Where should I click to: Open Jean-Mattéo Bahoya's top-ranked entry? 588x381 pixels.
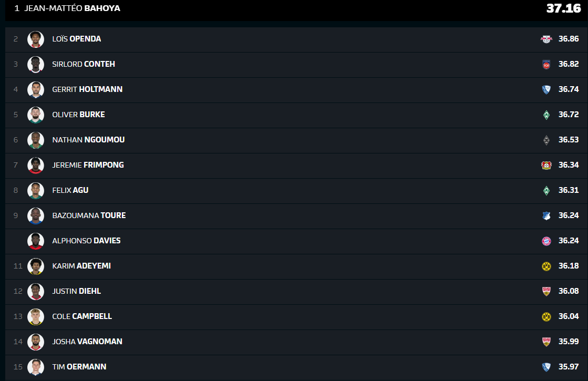click(72, 8)
